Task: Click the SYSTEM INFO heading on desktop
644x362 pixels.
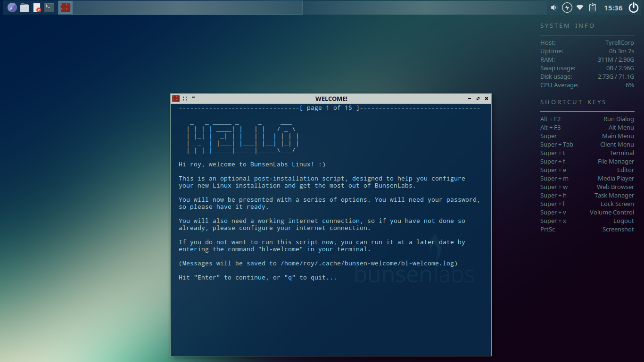Action: pos(568,26)
